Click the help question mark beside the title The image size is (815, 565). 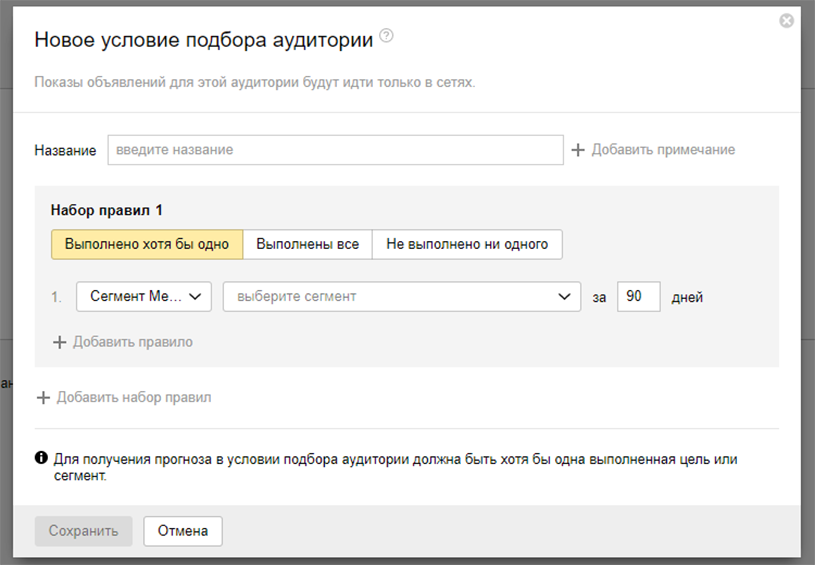(387, 37)
